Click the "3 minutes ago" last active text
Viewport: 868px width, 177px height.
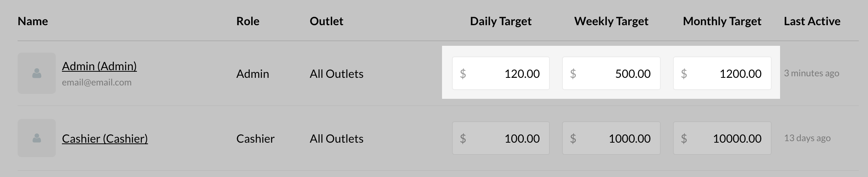[x=811, y=73]
